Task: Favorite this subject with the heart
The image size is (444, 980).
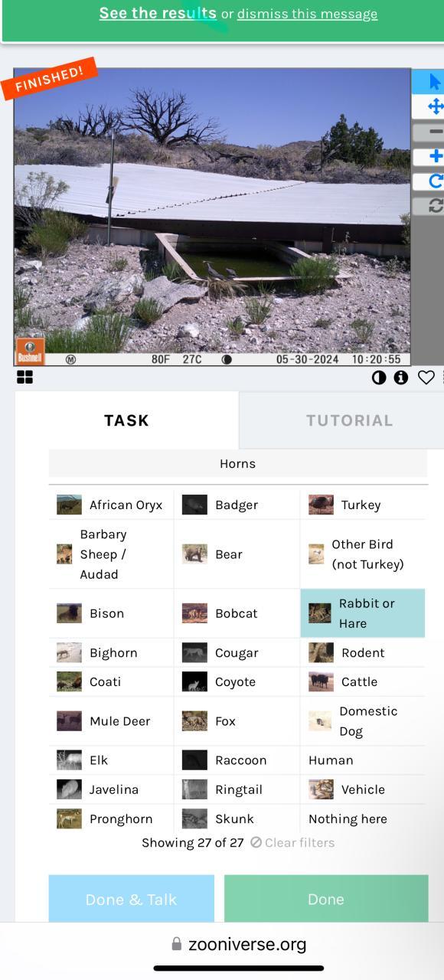Action: click(426, 377)
